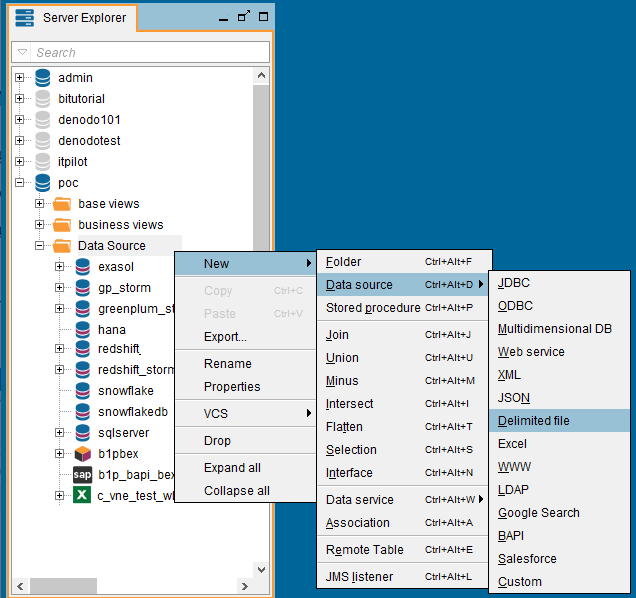Click the itpilot database icon
The width and height of the screenshot is (636, 598).
43,162
